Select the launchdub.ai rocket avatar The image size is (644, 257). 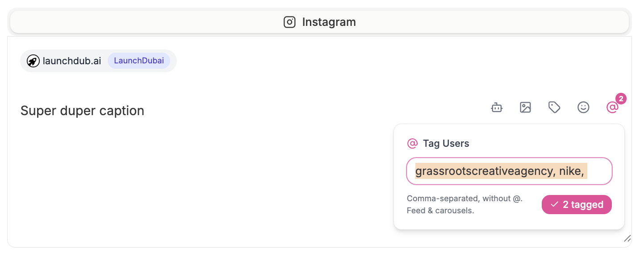coord(33,61)
